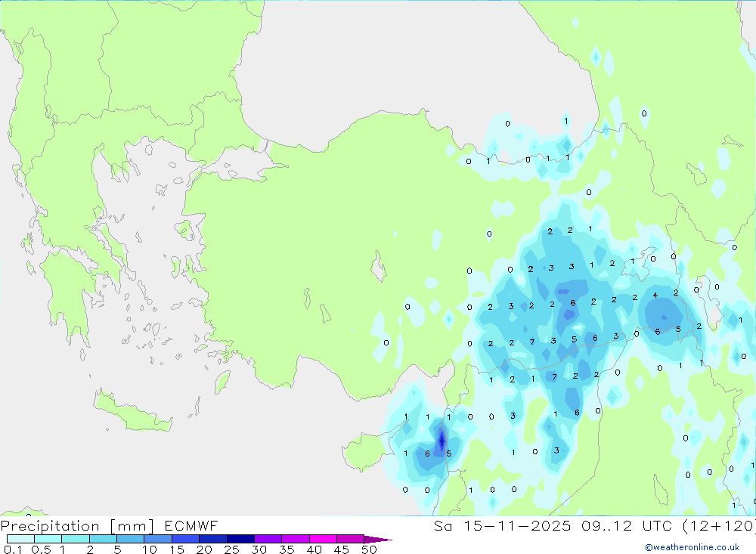Click the "(12+120)" forecast run text
756x554 pixels.
coord(719,526)
